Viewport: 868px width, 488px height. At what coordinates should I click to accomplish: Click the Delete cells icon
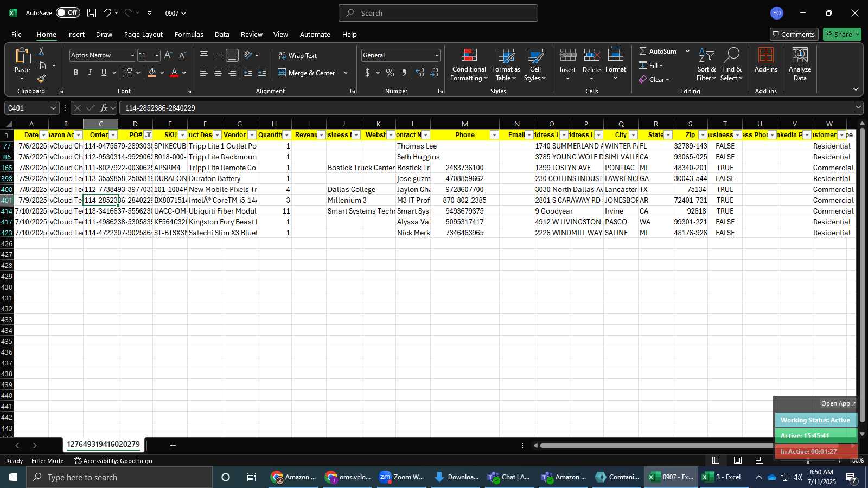click(x=592, y=55)
